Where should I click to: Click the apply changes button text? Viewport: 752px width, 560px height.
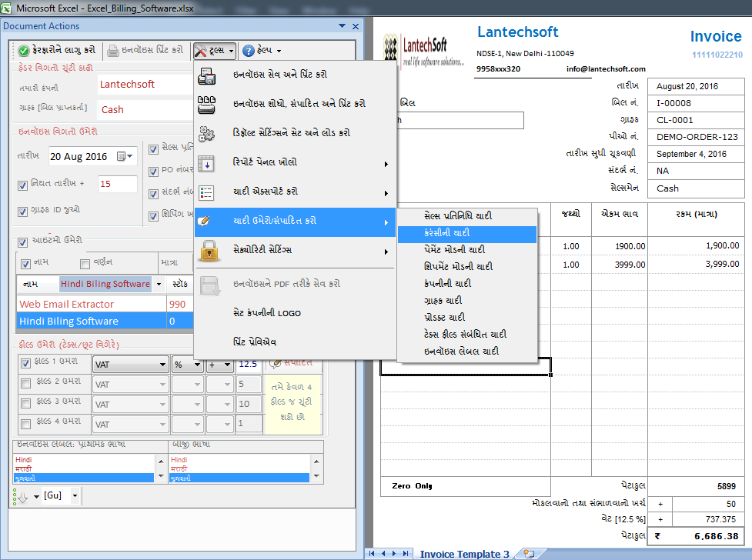(x=63, y=50)
